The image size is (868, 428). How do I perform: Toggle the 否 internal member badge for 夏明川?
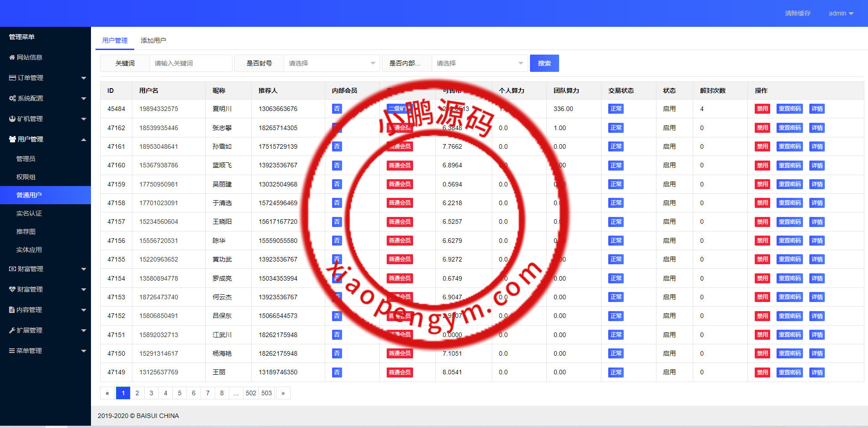[337, 108]
